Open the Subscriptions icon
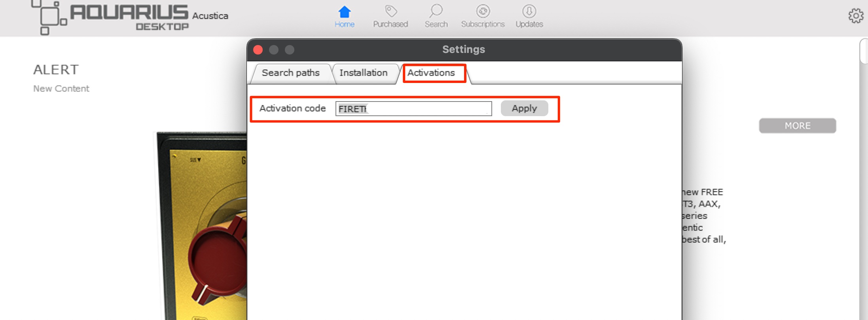This screenshot has width=868, height=320. tap(483, 11)
